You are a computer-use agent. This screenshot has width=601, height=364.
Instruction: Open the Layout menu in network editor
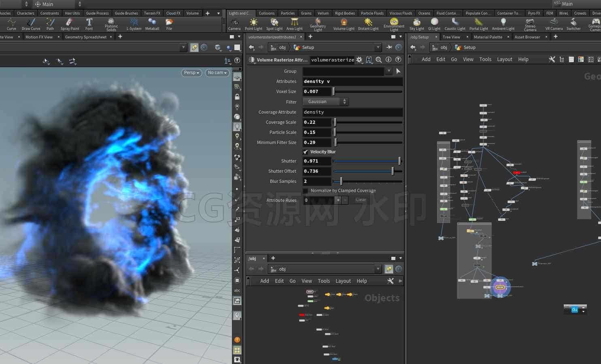pos(505,59)
